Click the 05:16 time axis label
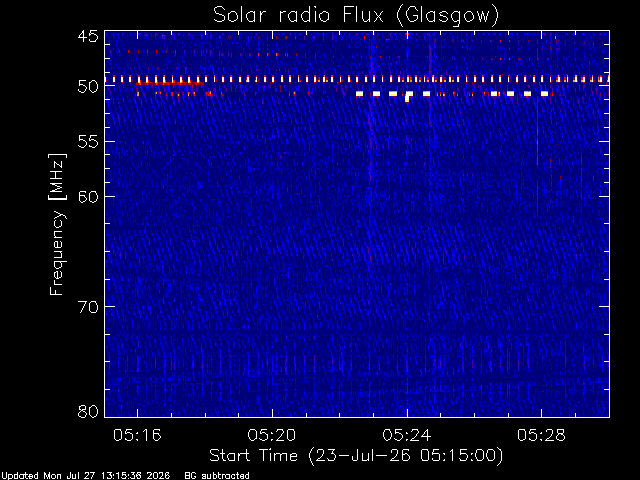 click(x=138, y=435)
